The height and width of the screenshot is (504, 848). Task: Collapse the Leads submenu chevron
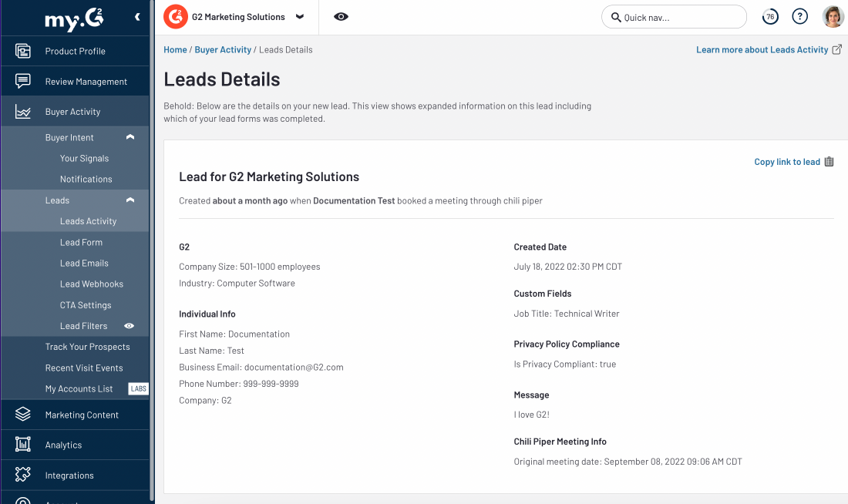130,200
